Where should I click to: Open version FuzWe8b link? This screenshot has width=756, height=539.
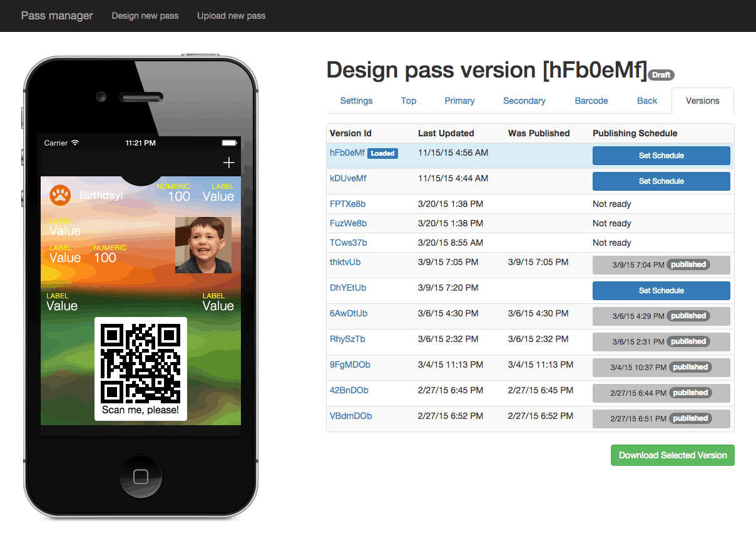pyautogui.click(x=348, y=223)
